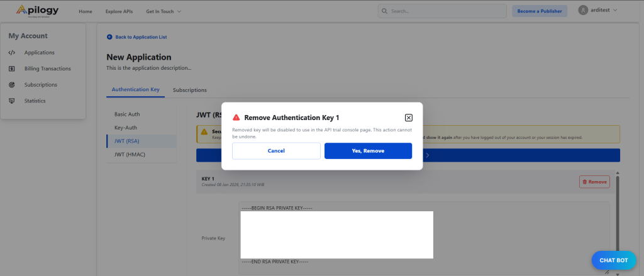Click the search magnifier icon
The height and width of the screenshot is (276, 644).
[x=386, y=11]
